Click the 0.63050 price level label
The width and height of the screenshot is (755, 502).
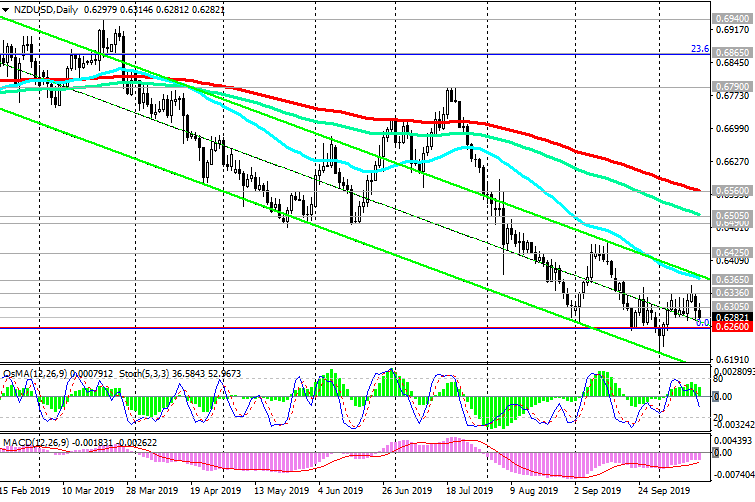pyautogui.click(x=732, y=307)
